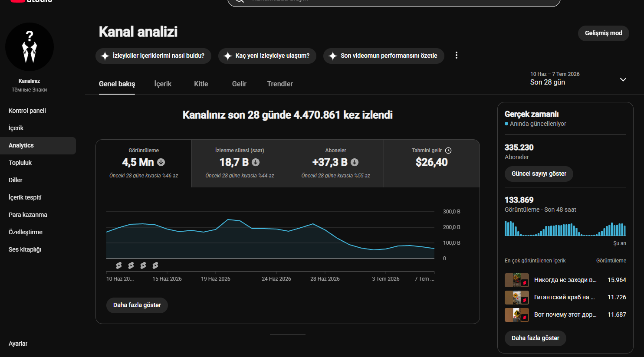The image size is (644, 357).
Task: Open the video titled Никогда не заходи в...
Action: [x=565, y=280]
